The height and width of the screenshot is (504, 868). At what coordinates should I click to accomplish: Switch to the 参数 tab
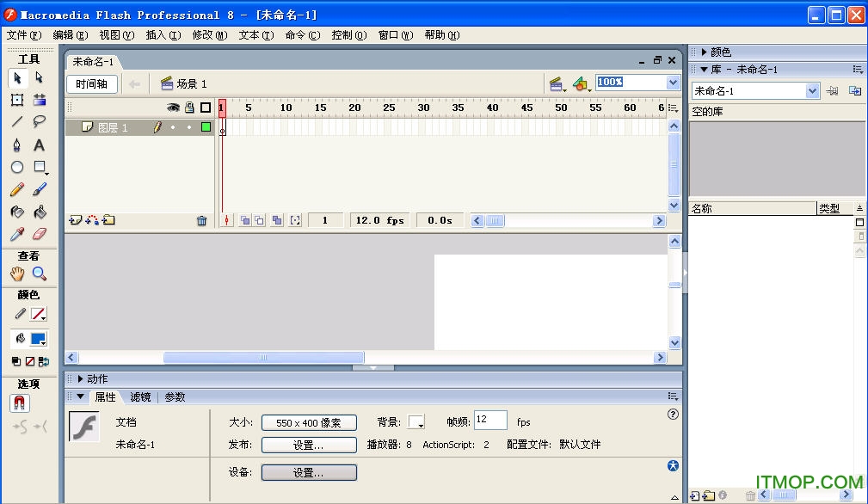coord(175,396)
